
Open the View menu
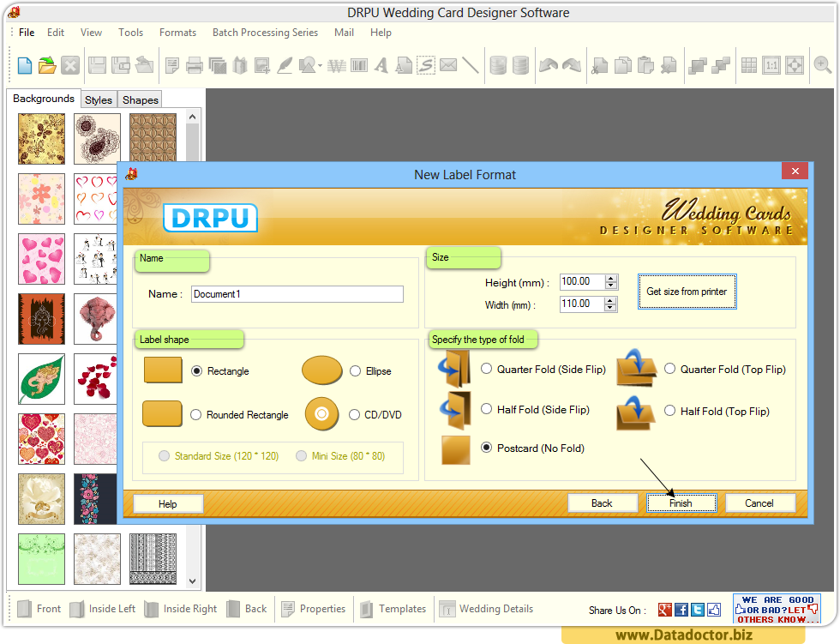91,33
